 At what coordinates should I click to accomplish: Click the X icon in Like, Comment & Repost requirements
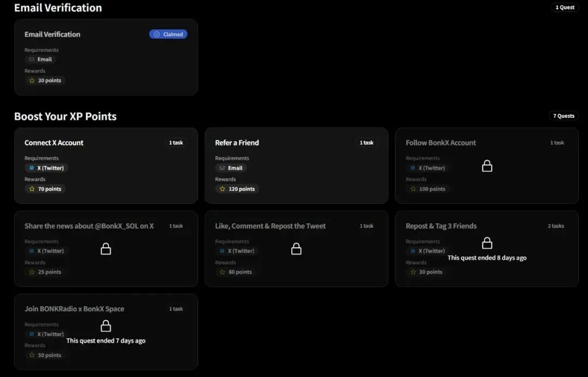[222, 251]
